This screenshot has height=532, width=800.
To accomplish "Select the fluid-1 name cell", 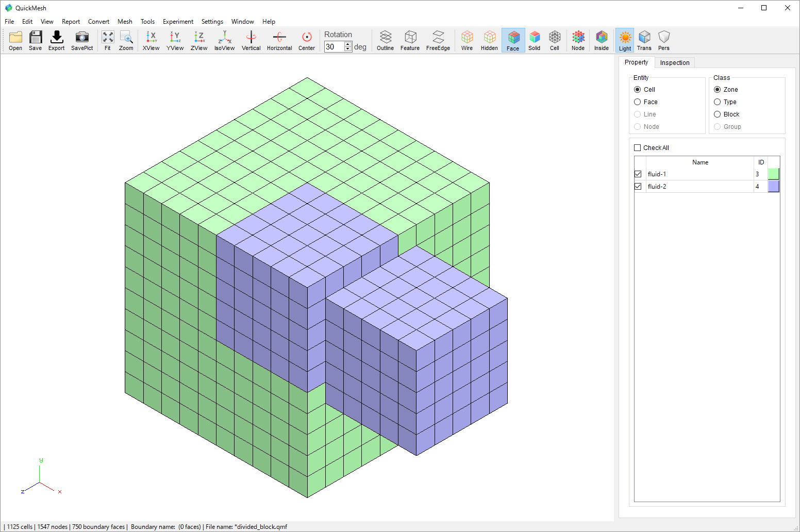I will pos(699,174).
